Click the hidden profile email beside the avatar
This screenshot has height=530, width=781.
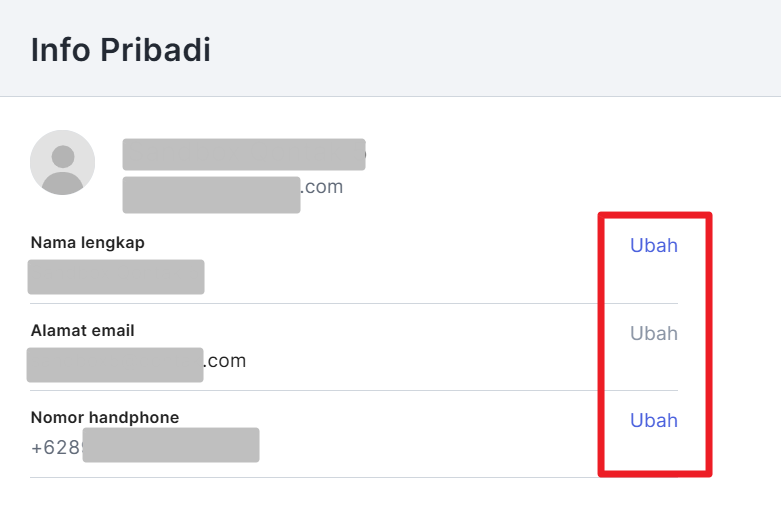click(211, 194)
